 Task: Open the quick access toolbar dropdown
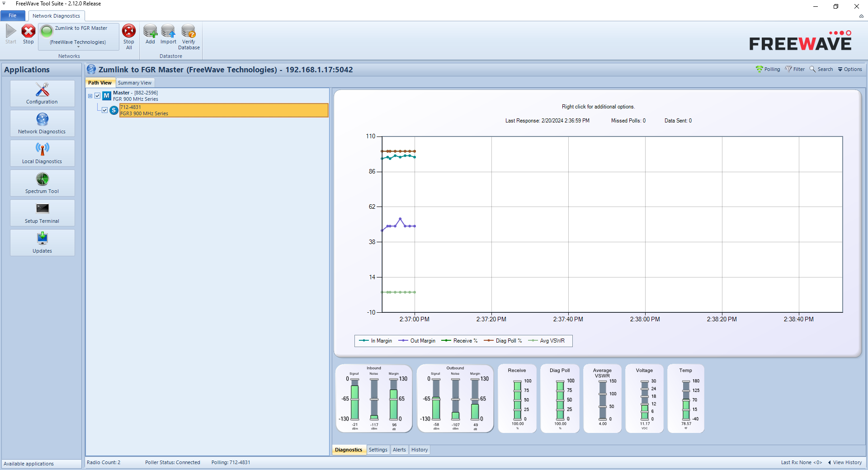(x=4, y=4)
